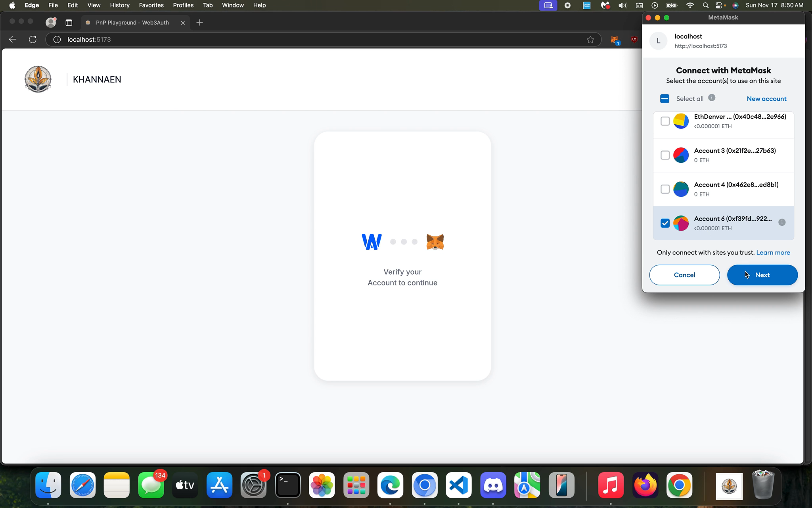The width and height of the screenshot is (812, 508).
Task: Open Control Center in menu bar
Action: point(719,5)
